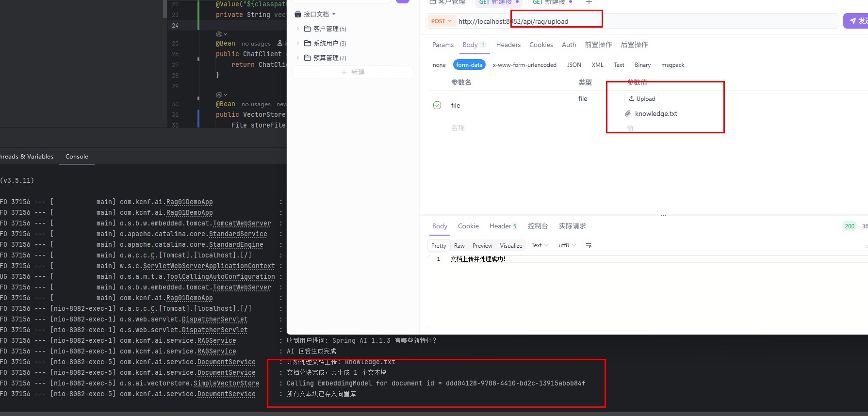This screenshot has width=868, height=416.
Task: Click the panel splitter handle above response
Action: coord(663,215)
